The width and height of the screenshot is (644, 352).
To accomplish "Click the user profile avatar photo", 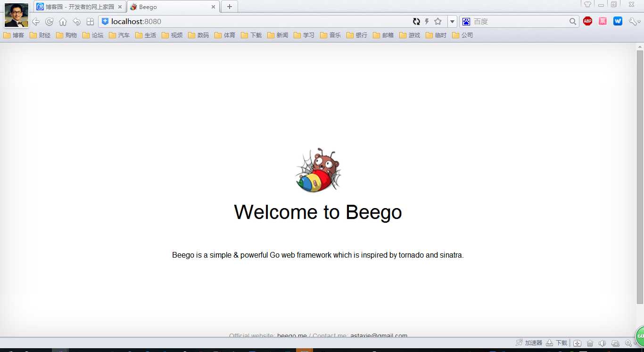I will (17, 15).
